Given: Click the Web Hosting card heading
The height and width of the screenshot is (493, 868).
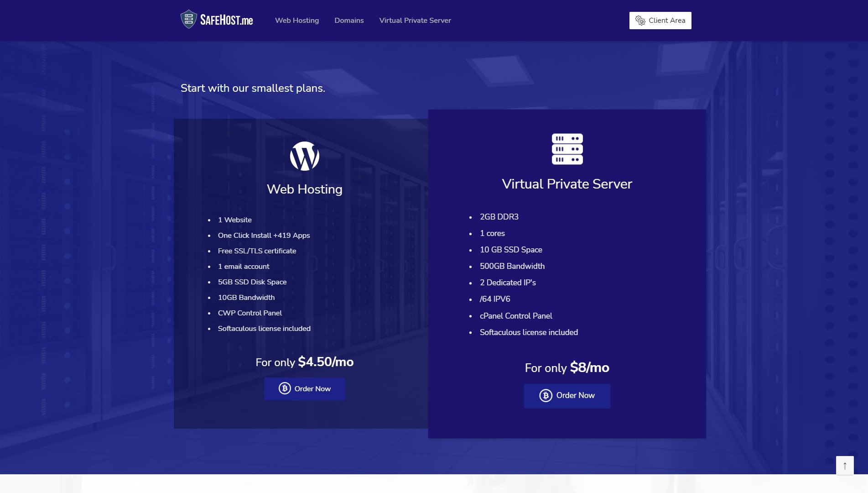Looking at the screenshot, I should click(304, 189).
